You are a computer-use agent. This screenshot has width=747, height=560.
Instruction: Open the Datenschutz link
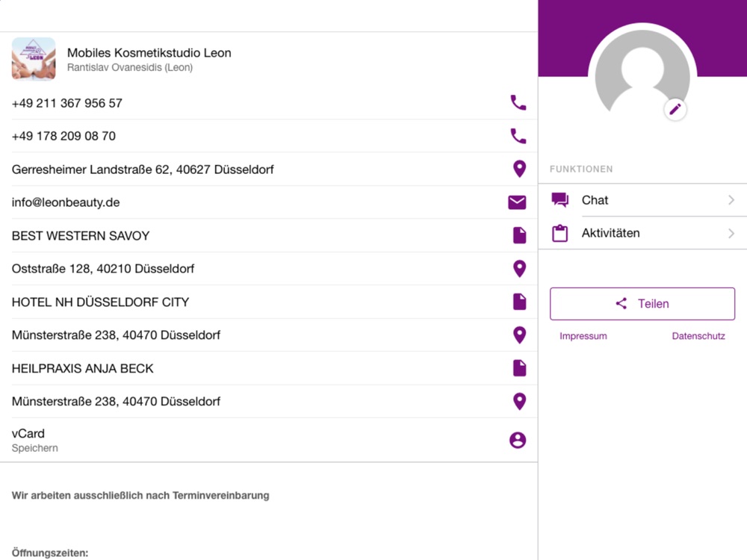click(x=698, y=336)
